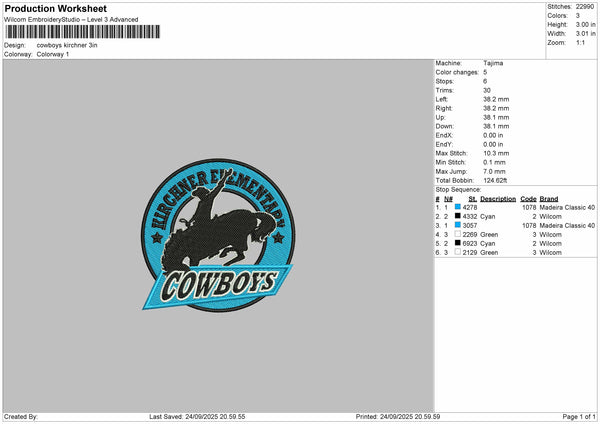The image size is (600, 424).
Task: Click "Cyan" description in stop row 2
Action: pyautogui.click(x=488, y=217)
